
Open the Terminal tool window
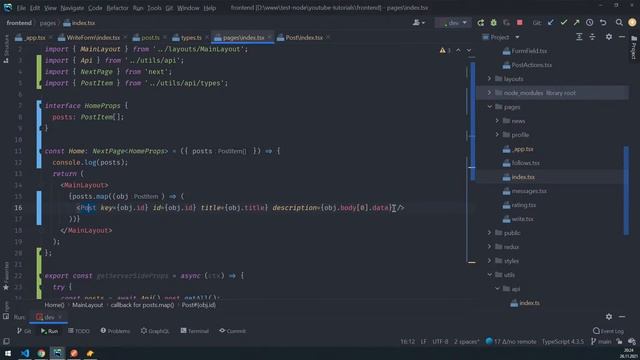[195, 331]
